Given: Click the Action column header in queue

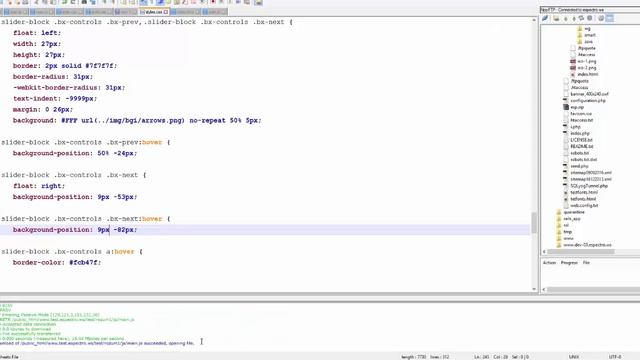Looking at the screenshot, I should (x=549, y=262).
